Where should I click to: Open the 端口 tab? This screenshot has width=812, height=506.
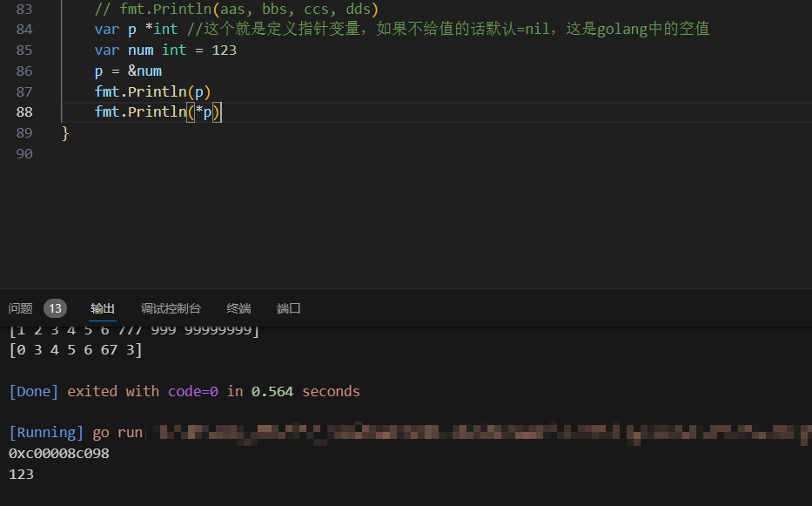pos(288,308)
